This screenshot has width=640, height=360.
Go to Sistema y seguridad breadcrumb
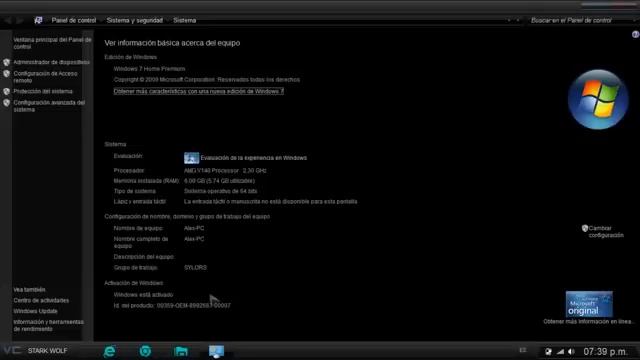coord(135,20)
